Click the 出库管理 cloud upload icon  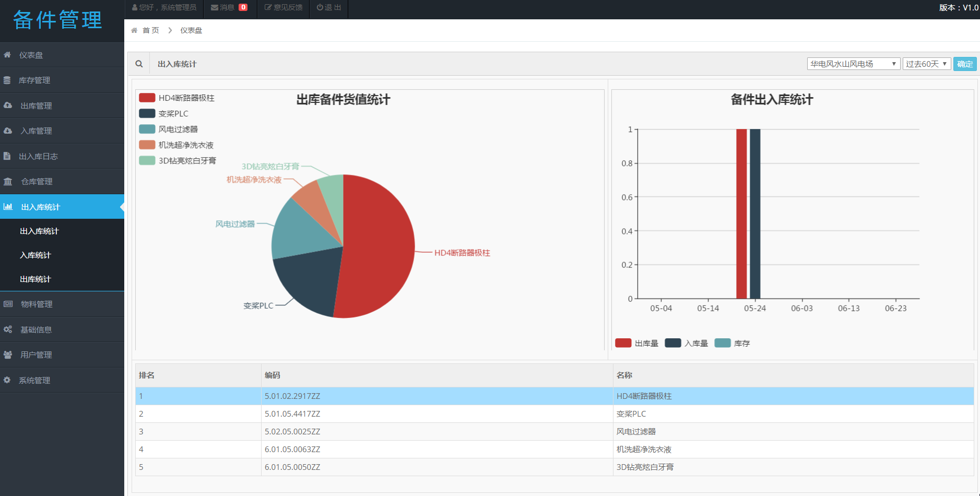(x=8, y=105)
